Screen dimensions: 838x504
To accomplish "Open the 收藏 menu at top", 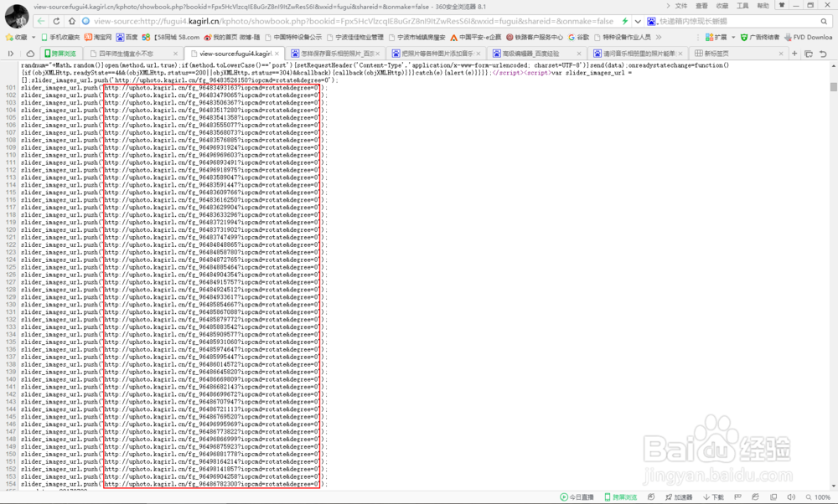I will tap(722, 6).
